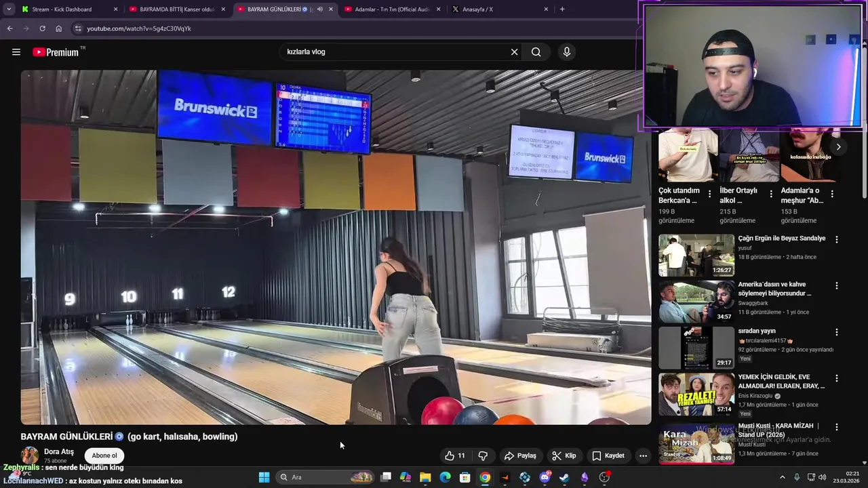
Task: Go back in browser history
Action: pyautogui.click(x=9, y=28)
